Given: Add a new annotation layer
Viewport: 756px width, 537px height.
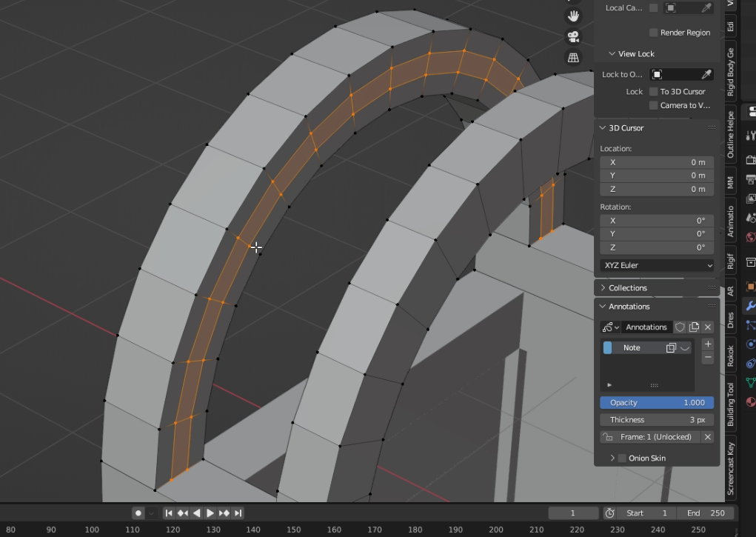Looking at the screenshot, I should (x=708, y=344).
